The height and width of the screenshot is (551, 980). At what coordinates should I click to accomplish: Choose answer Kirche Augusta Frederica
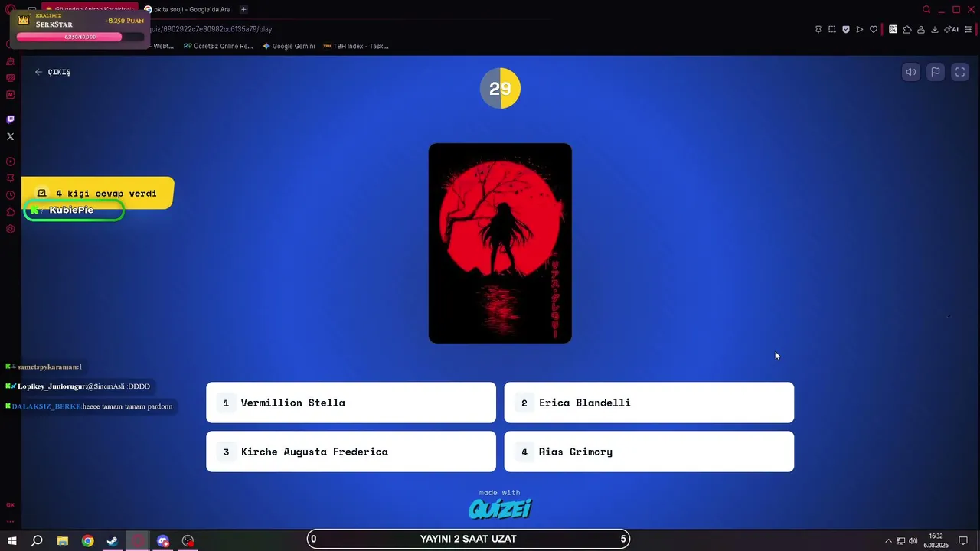click(351, 452)
